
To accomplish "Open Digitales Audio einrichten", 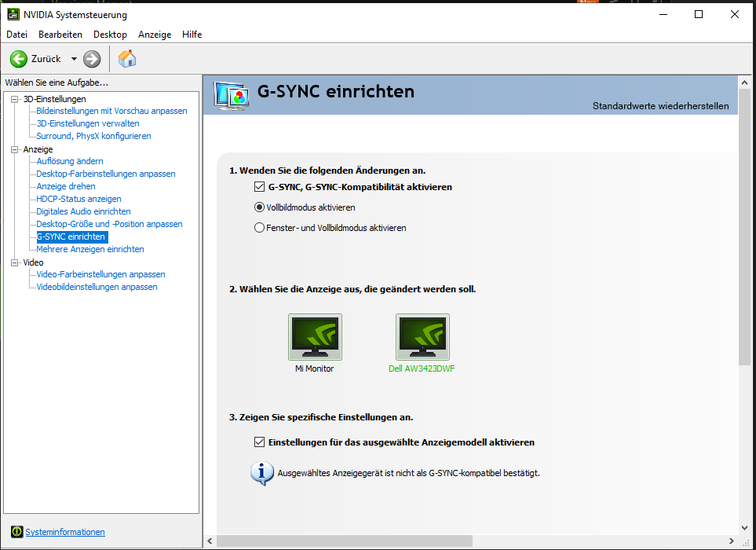I will (84, 211).
